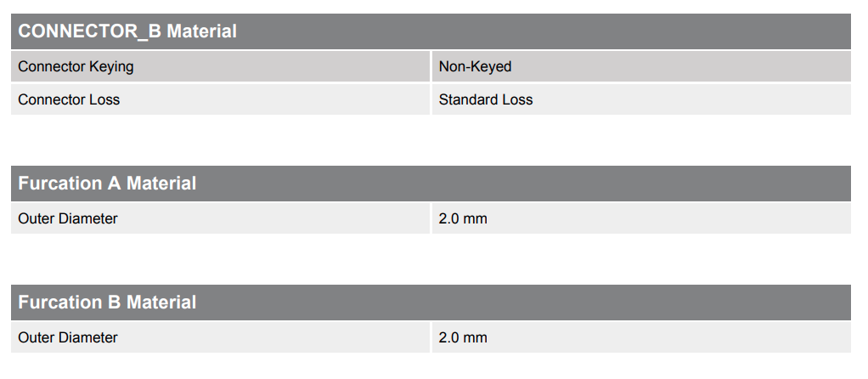Click the word Furcation in Furcation A header
Screen dimensions: 868x379
click(x=61, y=184)
